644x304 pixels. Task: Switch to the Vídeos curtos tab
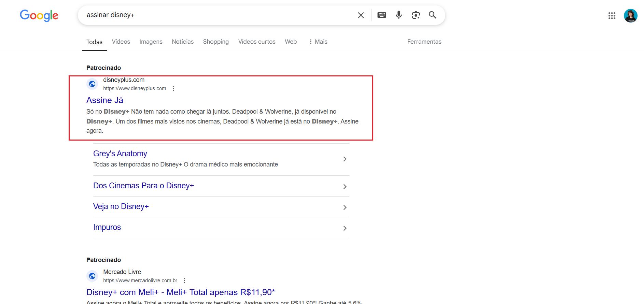click(257, 42)
